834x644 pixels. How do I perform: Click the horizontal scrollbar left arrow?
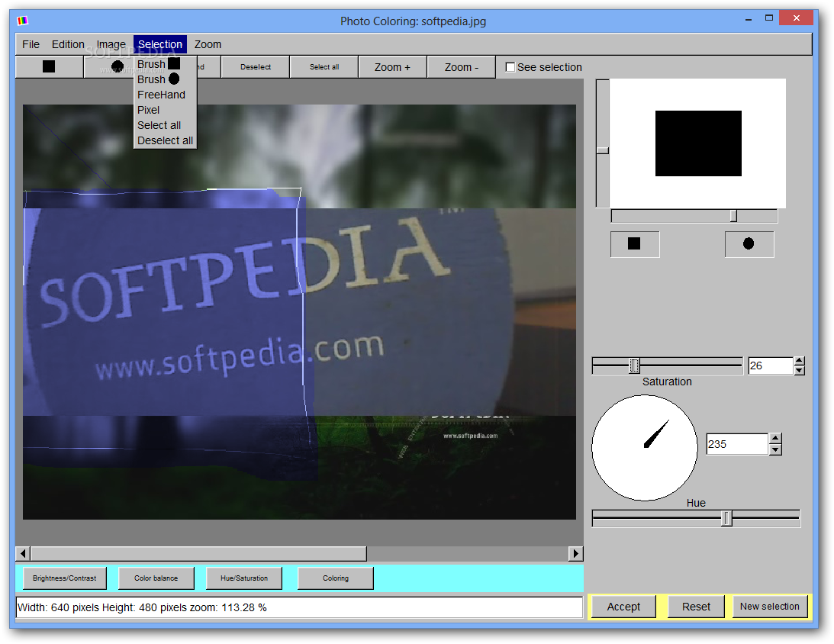tap(23, 554)
